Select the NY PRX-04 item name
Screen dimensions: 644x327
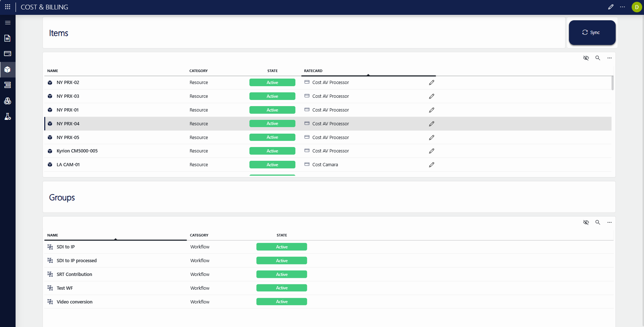68,124
